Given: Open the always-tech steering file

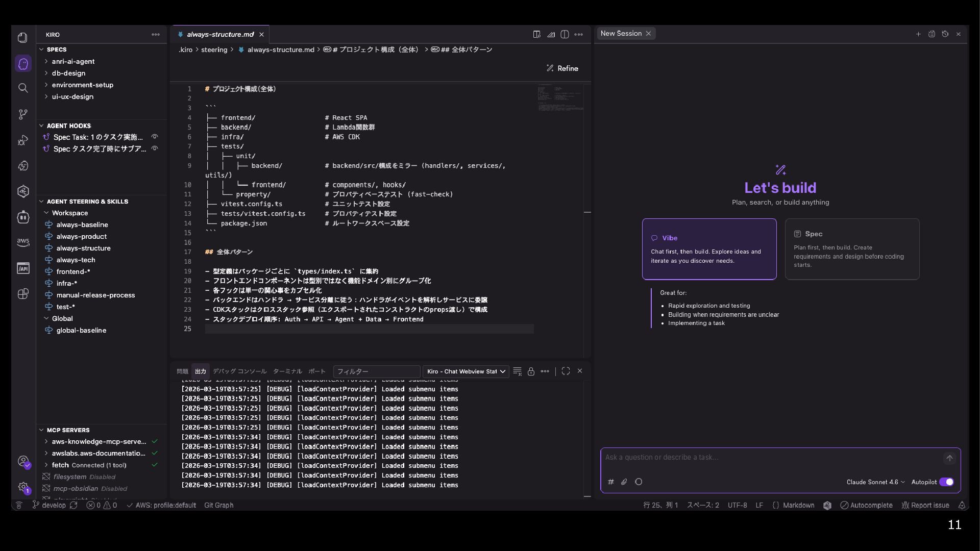Looking at the screenshot, I should coord(76,260).
